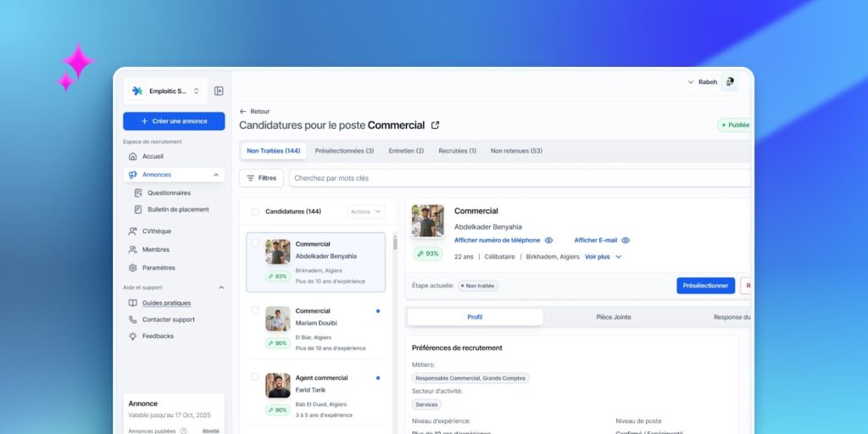Click the Membres icon in sidebar

pos(133,250)
